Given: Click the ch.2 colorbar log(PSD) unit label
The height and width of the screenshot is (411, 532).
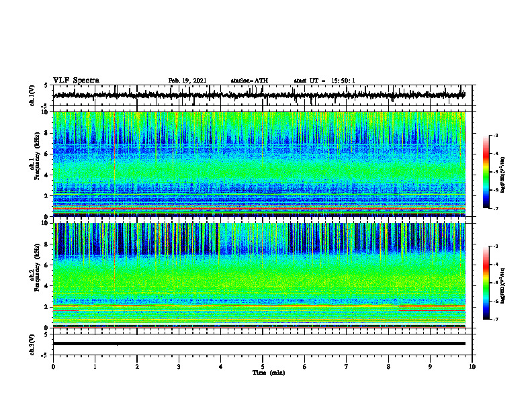Looking at the screenshot, I should click(x=503, y=285).
